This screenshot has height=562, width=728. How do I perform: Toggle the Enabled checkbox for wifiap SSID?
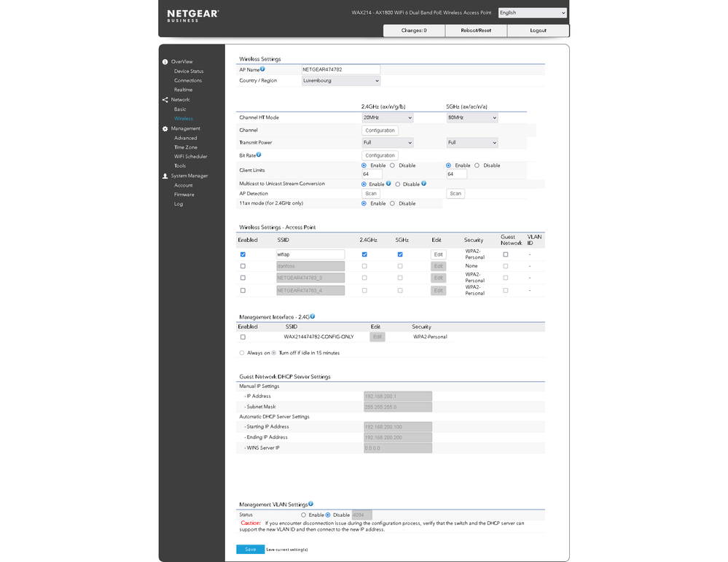[x=243, y=254]
